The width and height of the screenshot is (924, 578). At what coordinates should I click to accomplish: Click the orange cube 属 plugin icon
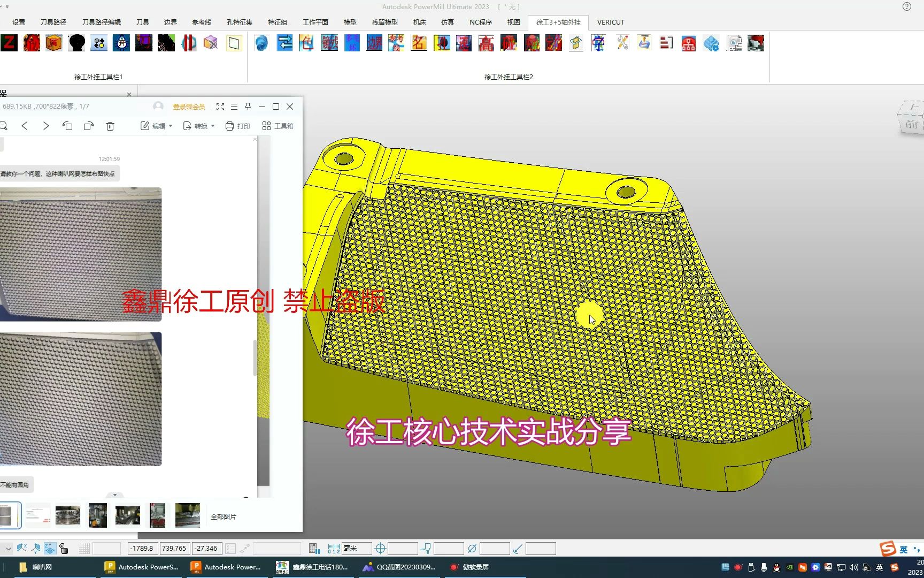(54, 43)
